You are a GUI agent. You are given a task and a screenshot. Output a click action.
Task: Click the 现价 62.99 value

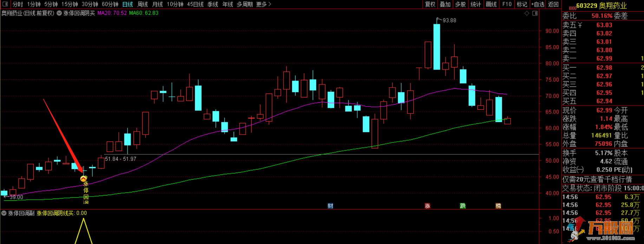[604, 110]
